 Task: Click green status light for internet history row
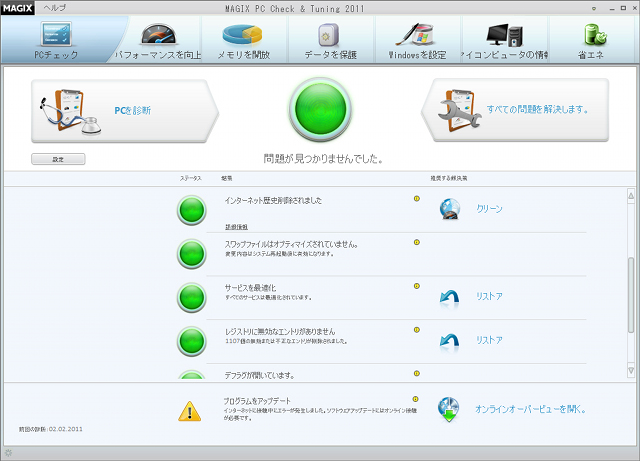191,210
